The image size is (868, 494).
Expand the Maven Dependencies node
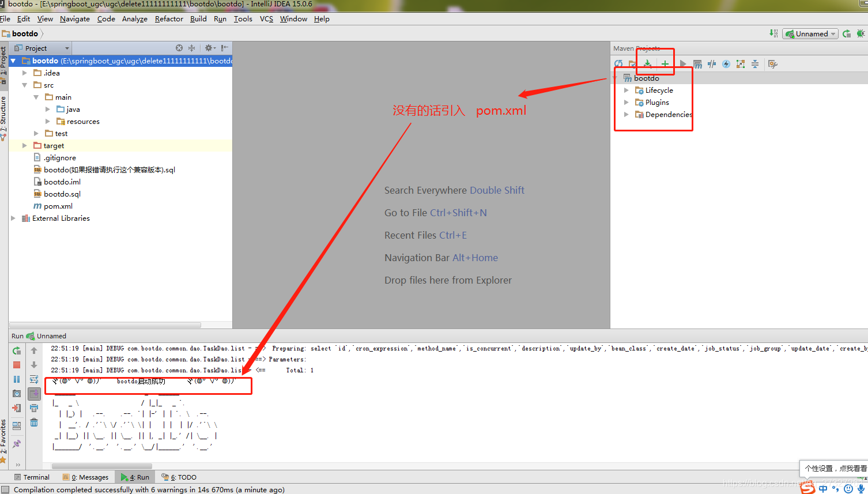(x=627, y=114)
